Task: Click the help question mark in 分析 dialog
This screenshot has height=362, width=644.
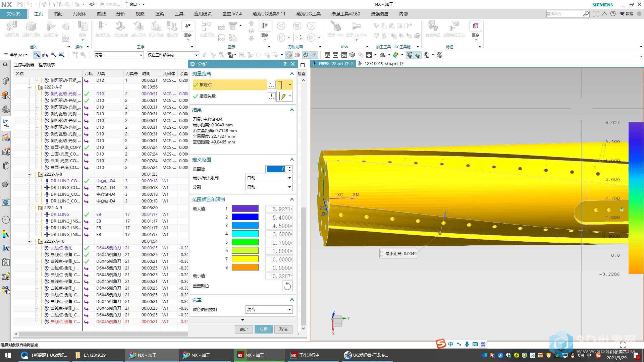Action: click(285, 64)
